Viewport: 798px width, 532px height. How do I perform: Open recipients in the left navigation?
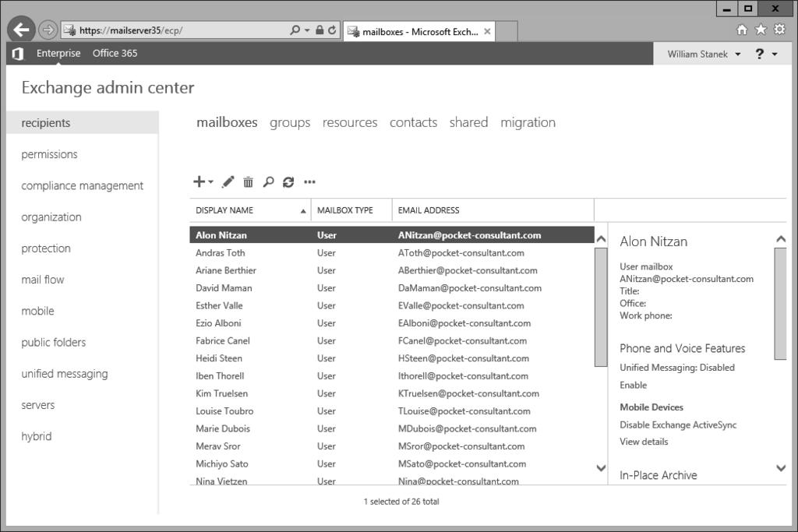tap(83, 122)
